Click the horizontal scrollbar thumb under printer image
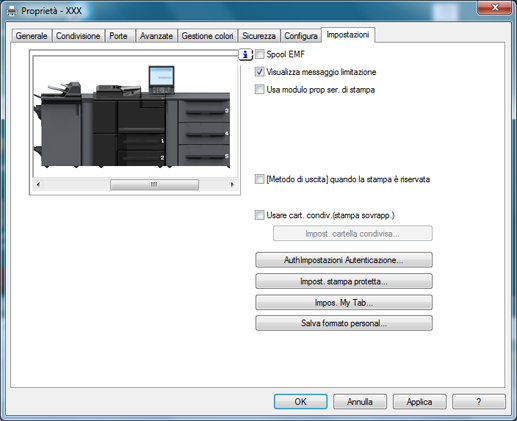This screenshot has width=517, height=421. click(x=154, y=185)
